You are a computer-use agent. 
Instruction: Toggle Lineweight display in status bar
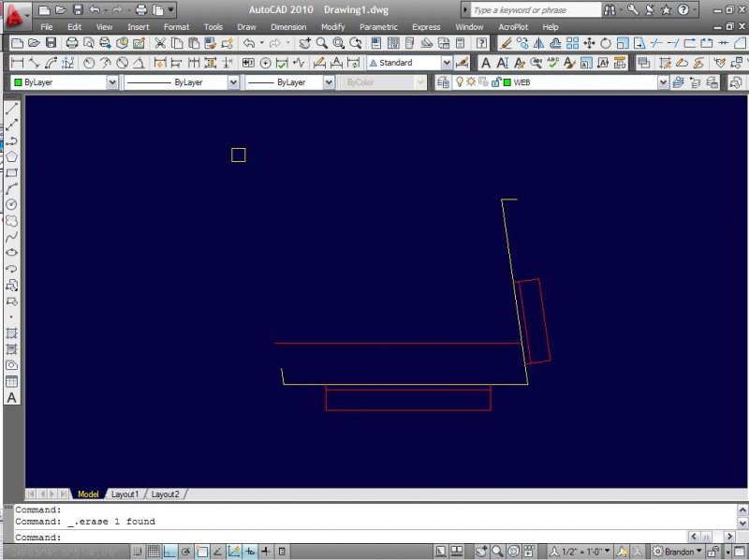coord(266,552)
